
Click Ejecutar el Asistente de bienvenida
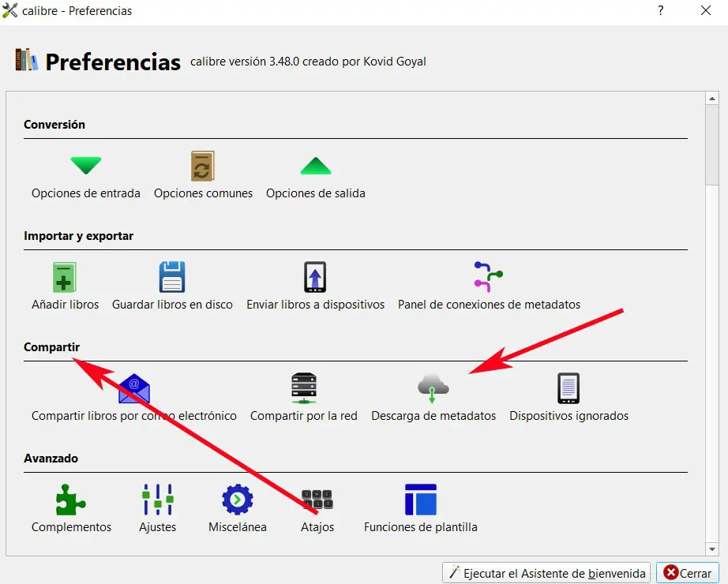point(548,573)
